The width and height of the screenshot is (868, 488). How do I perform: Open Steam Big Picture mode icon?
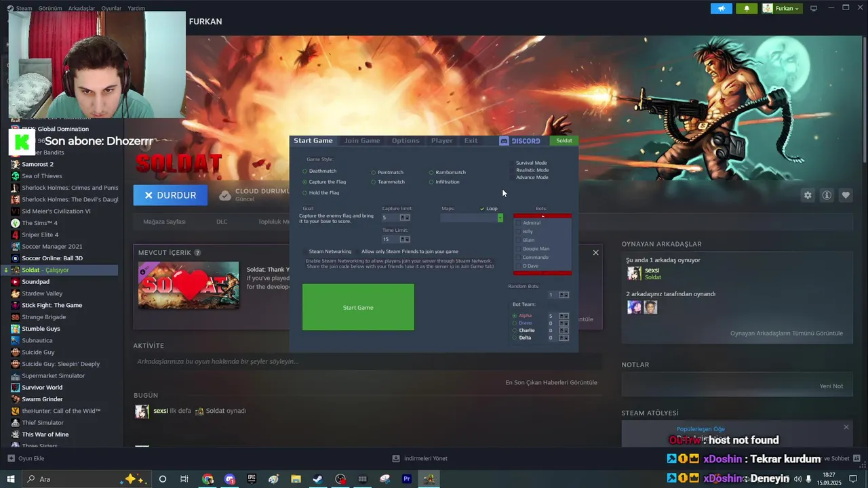pos(814,8)
